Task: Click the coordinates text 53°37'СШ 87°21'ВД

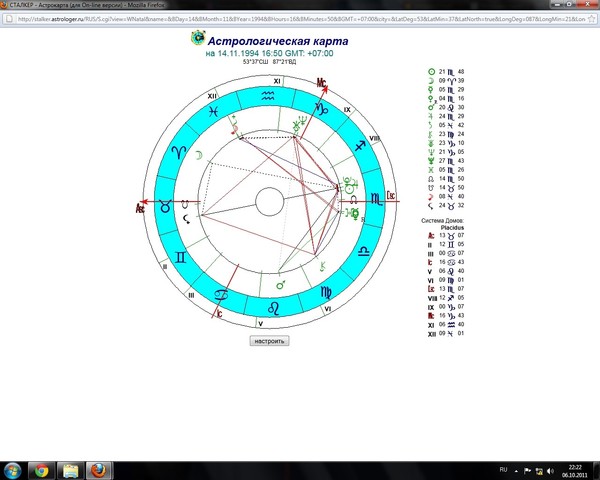Action: (269, 62)
